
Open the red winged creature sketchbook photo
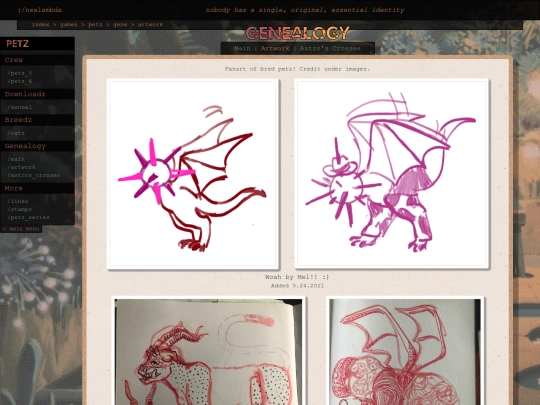pos(405,351)
